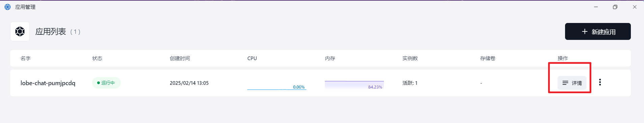Open the three-dot more actions menu
The image size is (644, 123).
[600, 82]
